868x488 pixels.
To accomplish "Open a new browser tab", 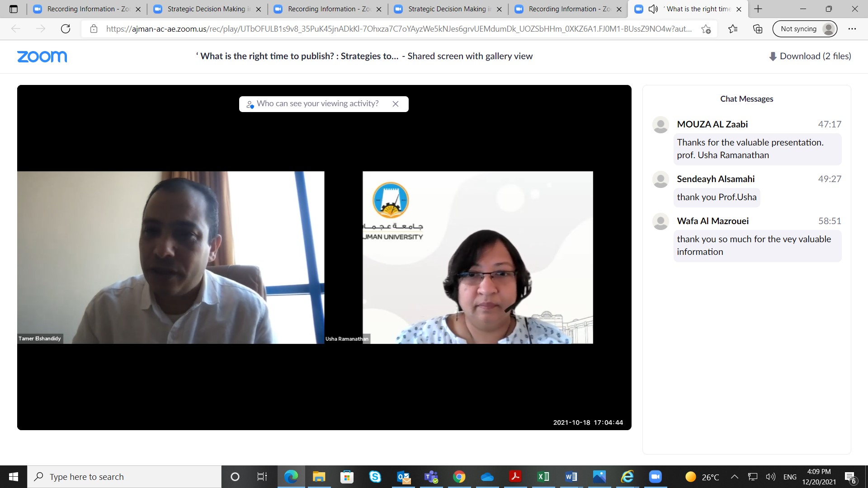I will (x=758, y=9).
